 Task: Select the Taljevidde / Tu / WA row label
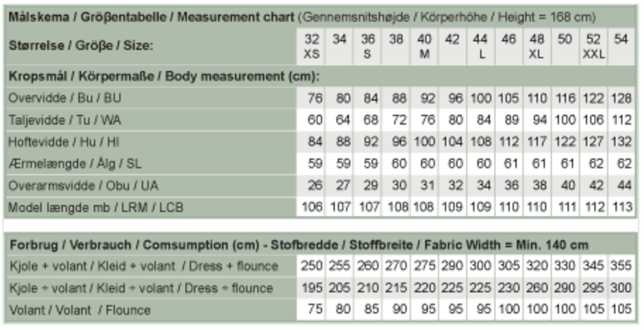(x=65, y=120)
